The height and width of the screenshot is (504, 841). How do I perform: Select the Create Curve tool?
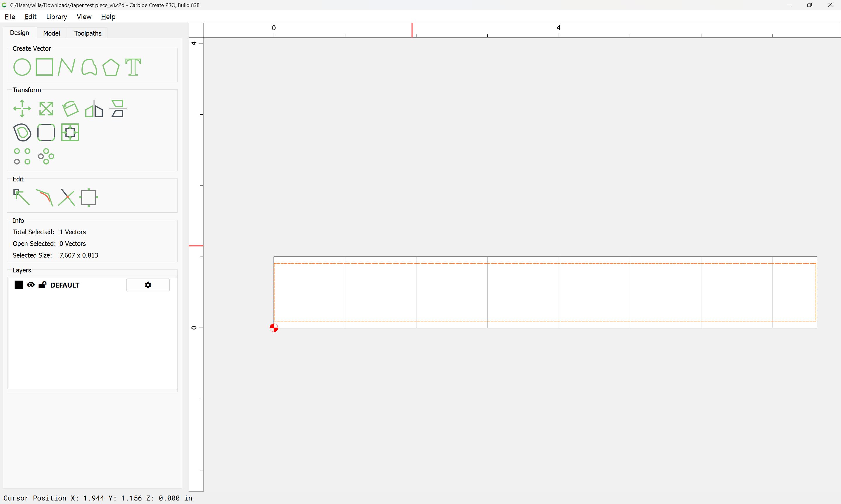pyautogui.click(x=89, y=67)
